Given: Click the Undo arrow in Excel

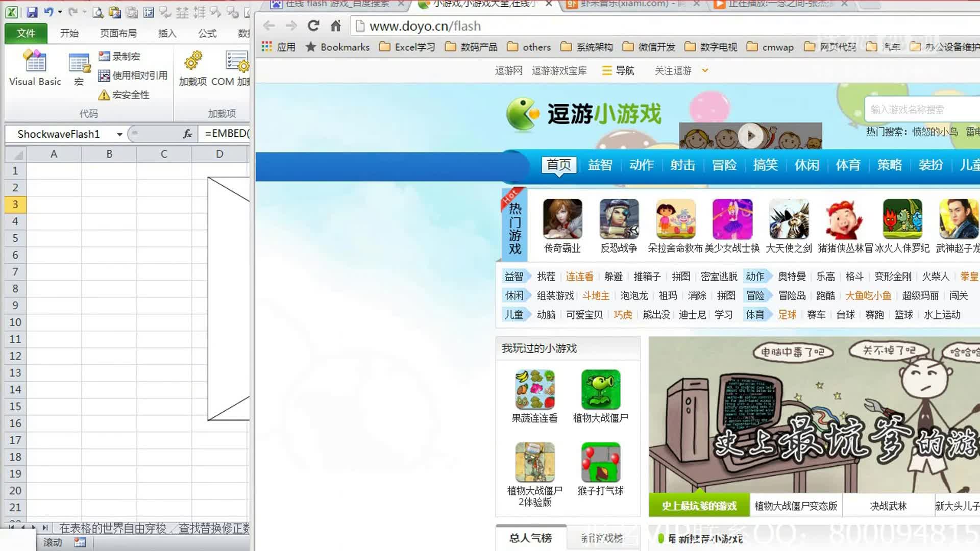Looking at the screenshot, I should click(48, 12).
